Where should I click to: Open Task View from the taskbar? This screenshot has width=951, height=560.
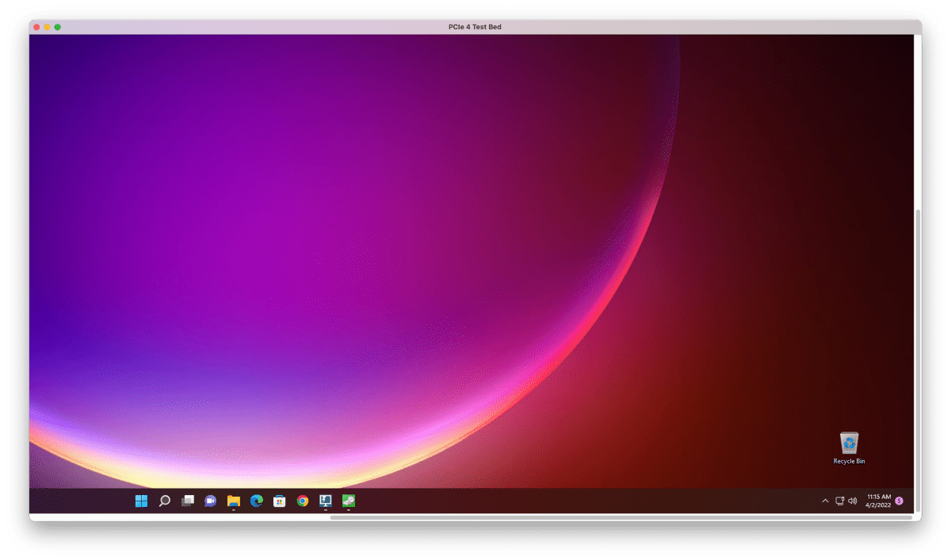(x=188, y=501)
